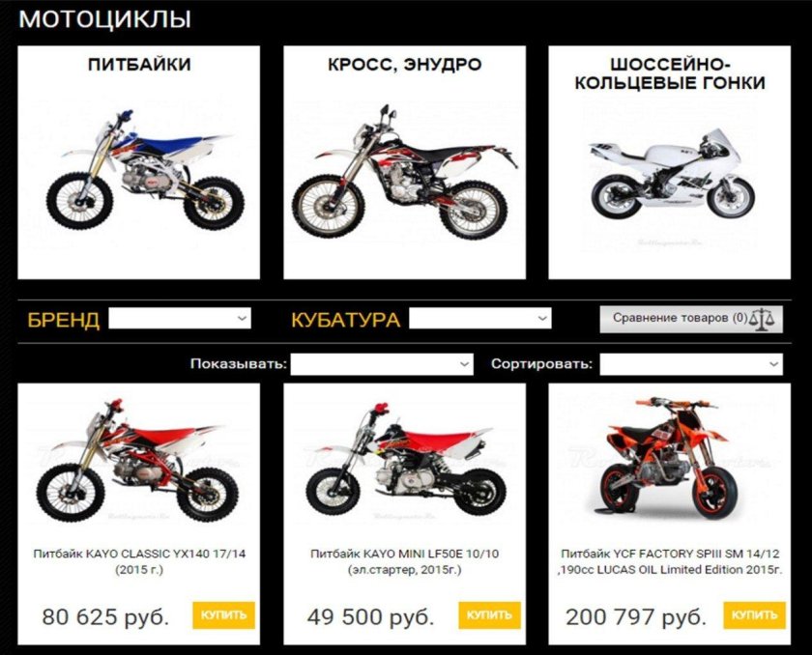Viewport: 812px width, 655px height.
Task: Click the KAYO MINI bike product image
Action: [405, 458]
